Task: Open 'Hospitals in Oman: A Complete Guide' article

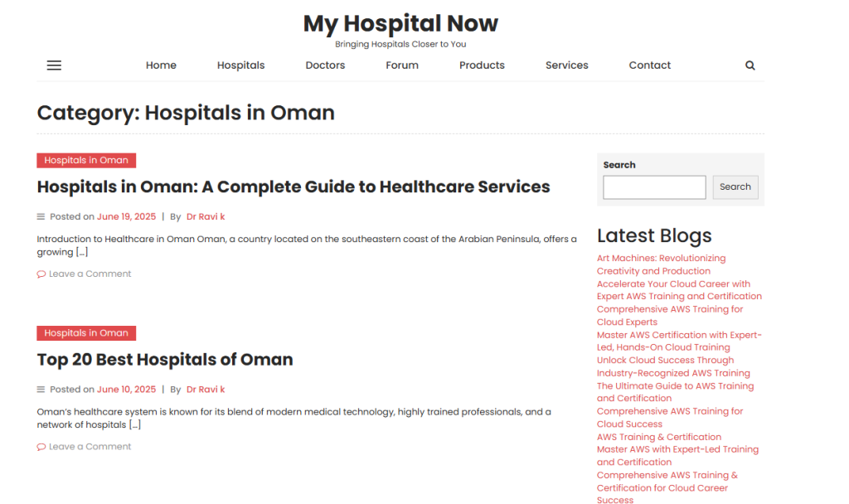Action: [x=294, y=187]
